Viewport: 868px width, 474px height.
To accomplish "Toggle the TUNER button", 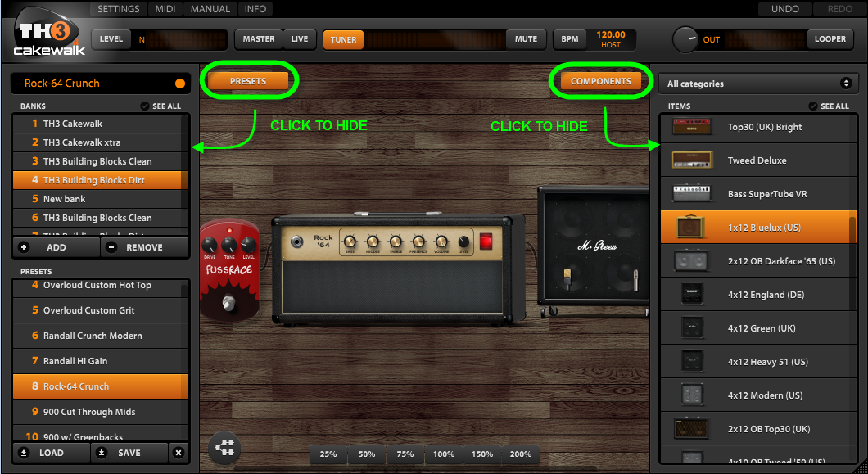I will [343, 39].
